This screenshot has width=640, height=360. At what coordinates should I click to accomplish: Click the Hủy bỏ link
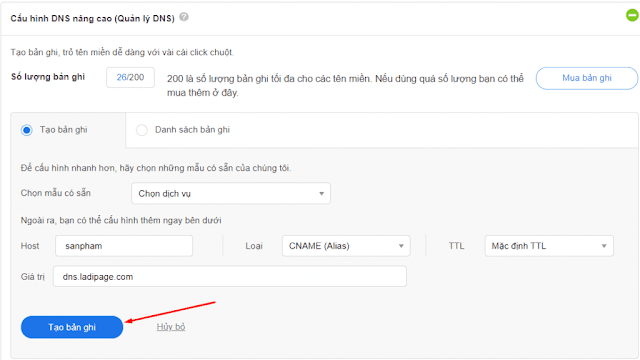click(171, 327)
